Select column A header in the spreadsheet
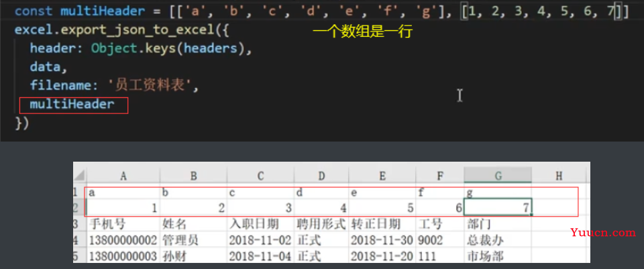The height and width of the screenshot is (269, 644). click(x=123, y=176)
